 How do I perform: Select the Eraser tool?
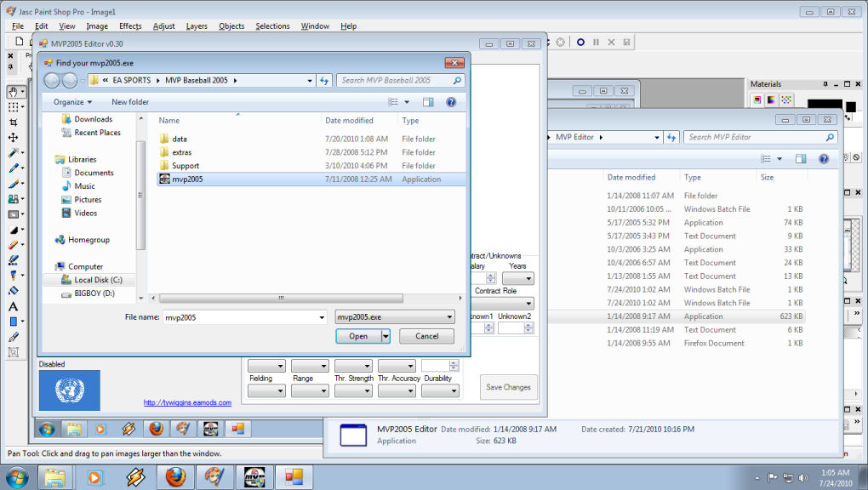click(x=13, y=245)
